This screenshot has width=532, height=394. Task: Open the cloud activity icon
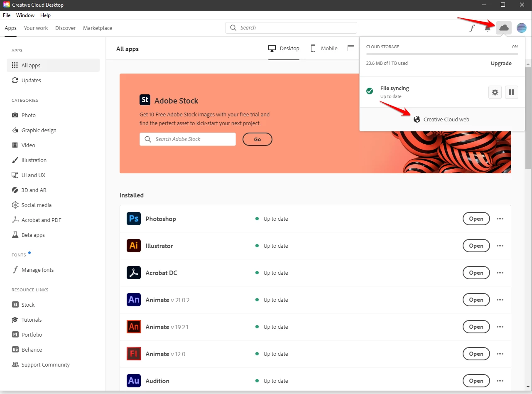(504, 28)
